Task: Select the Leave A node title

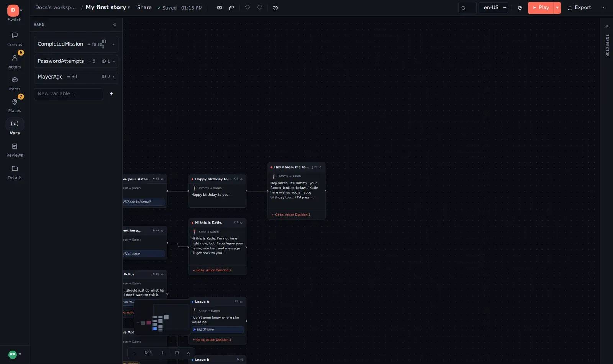Action: click(x=202, y=302)
